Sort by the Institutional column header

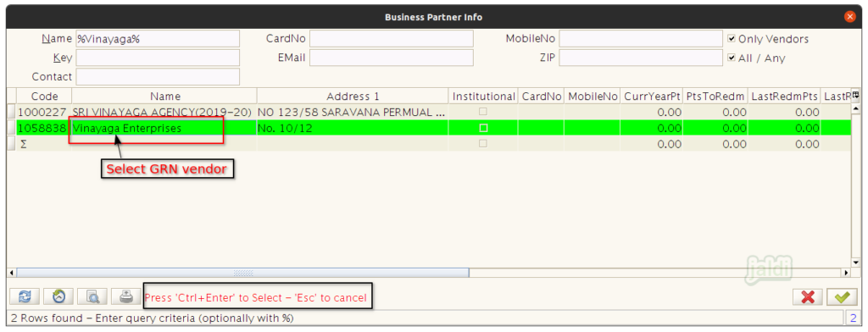(x=483, y=97)
